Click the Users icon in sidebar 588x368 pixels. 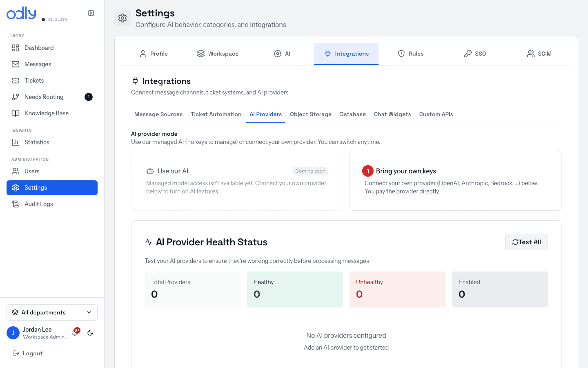pyautogui.click(x=16, y=171)
